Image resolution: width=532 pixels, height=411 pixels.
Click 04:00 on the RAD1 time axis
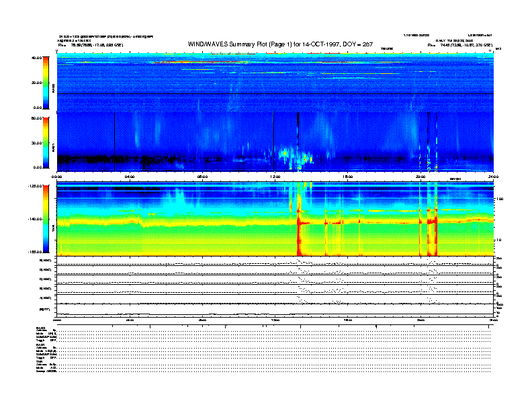click(x=130, y=177)
